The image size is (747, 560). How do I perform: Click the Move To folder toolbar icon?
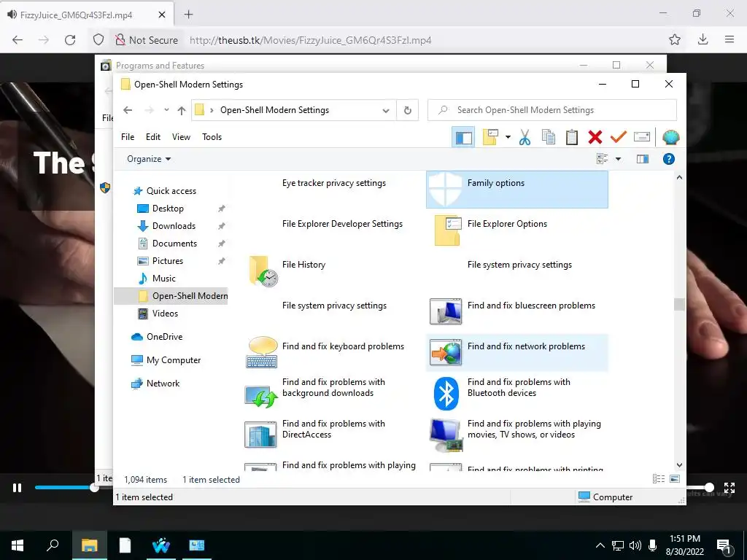(x=490, y=137)
